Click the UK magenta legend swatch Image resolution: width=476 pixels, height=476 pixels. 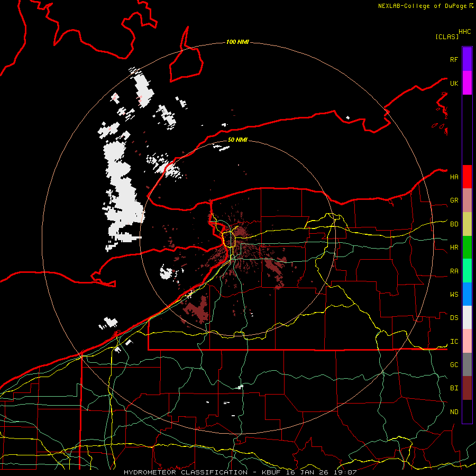467,83
